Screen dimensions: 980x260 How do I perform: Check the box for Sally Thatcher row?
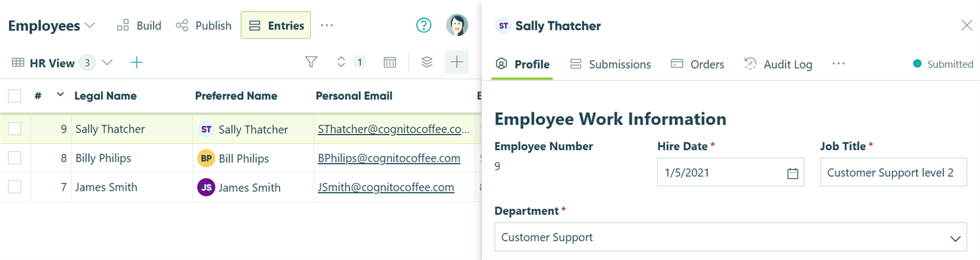point(14,129)
